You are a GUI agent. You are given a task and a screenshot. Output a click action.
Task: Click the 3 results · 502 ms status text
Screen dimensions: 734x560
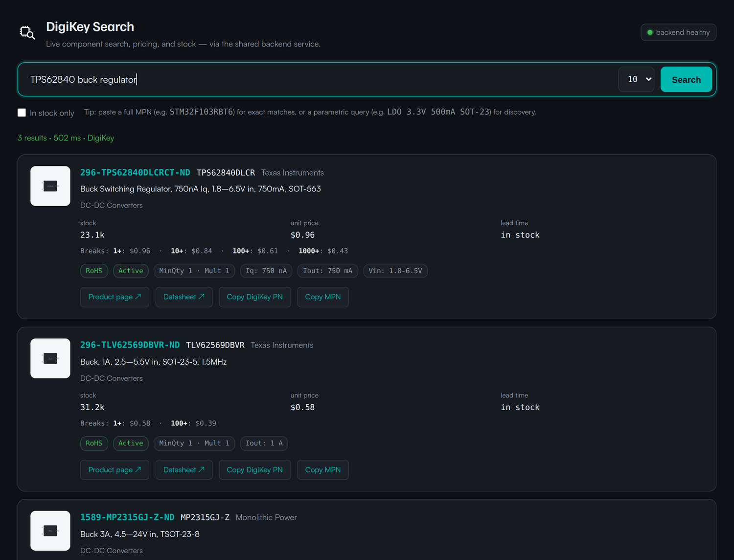point(66,138)
